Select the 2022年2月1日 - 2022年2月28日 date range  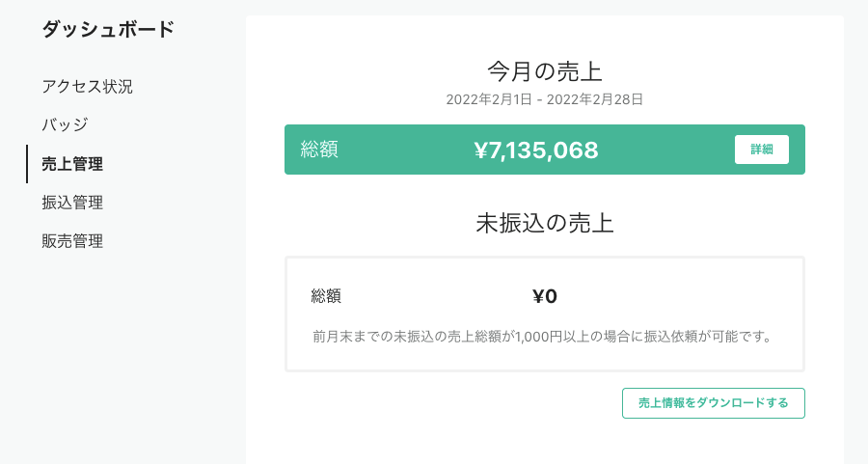pos(545,99)
